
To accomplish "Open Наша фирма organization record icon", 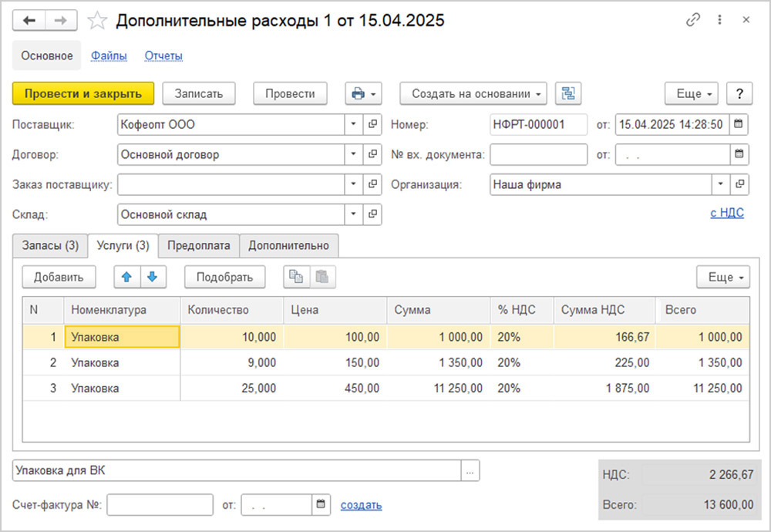I will (739, 184).
